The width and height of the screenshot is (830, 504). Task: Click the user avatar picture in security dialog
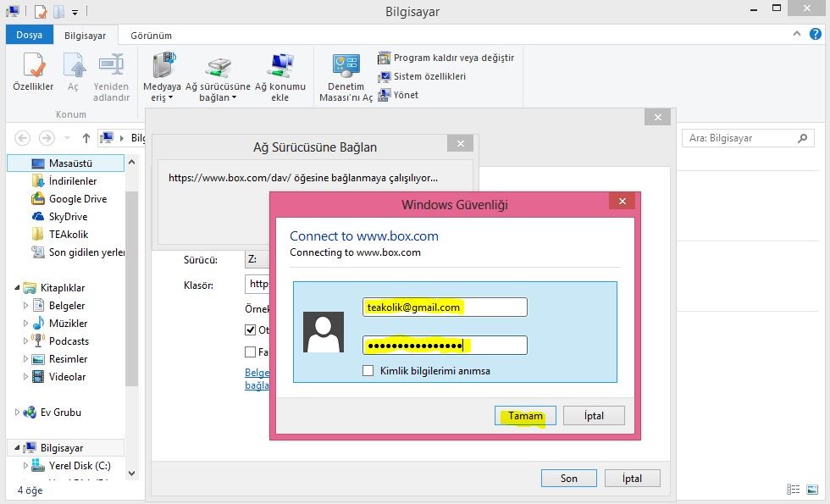(x=324, y=332)
